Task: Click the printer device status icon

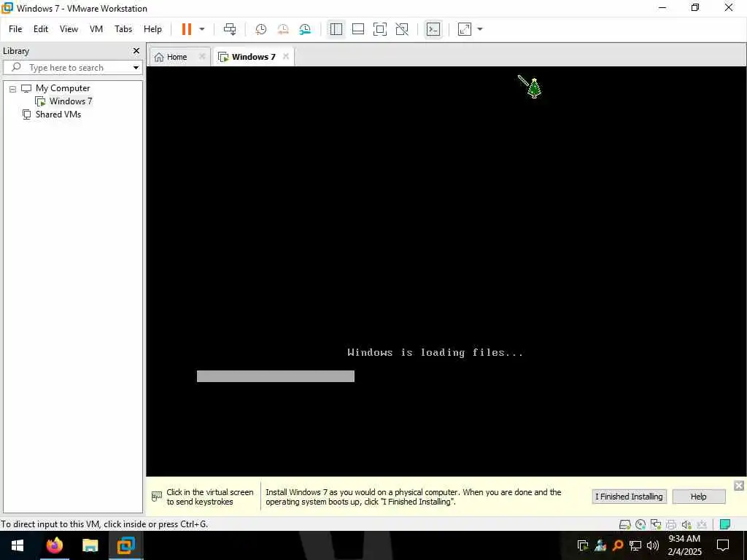Action: tap(671, 525)
